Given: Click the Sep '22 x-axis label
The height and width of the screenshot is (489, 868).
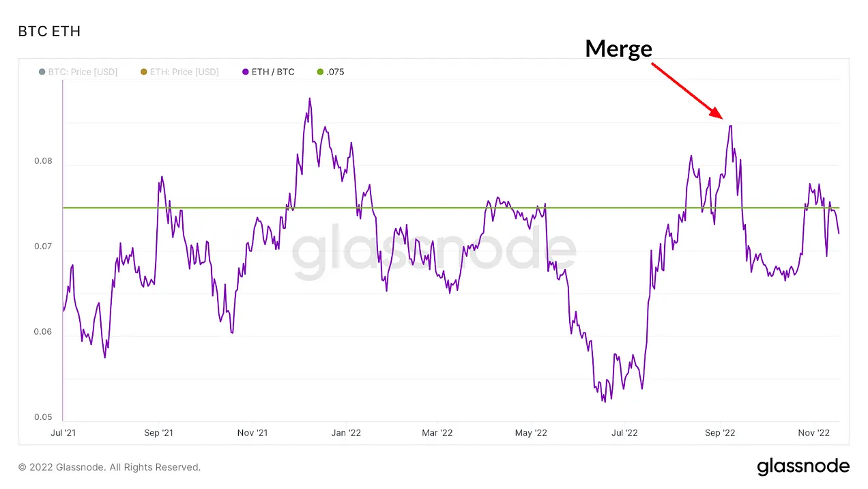Looking at the screenshot, I should pyautogui.click(x=719, y=432).
